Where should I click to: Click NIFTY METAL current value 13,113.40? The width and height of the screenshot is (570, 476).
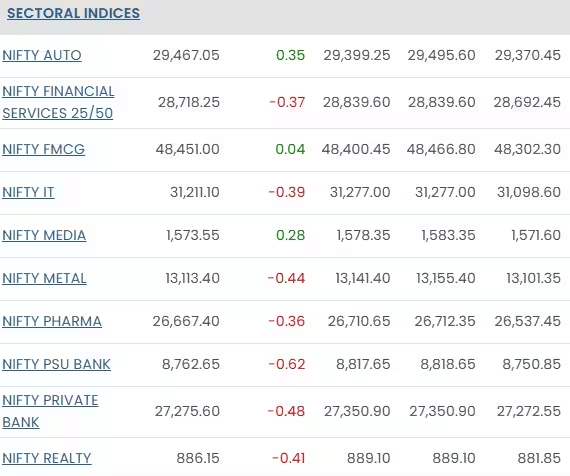coord(193,278)
